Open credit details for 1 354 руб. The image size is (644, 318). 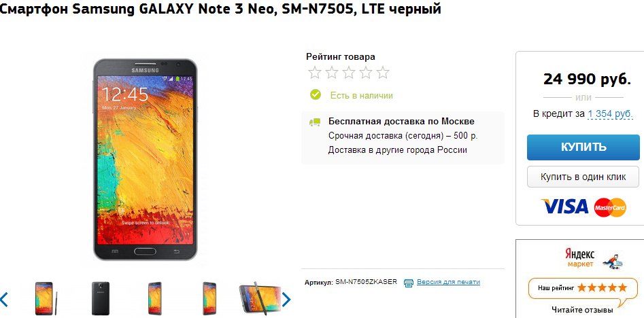pos(610,113)
